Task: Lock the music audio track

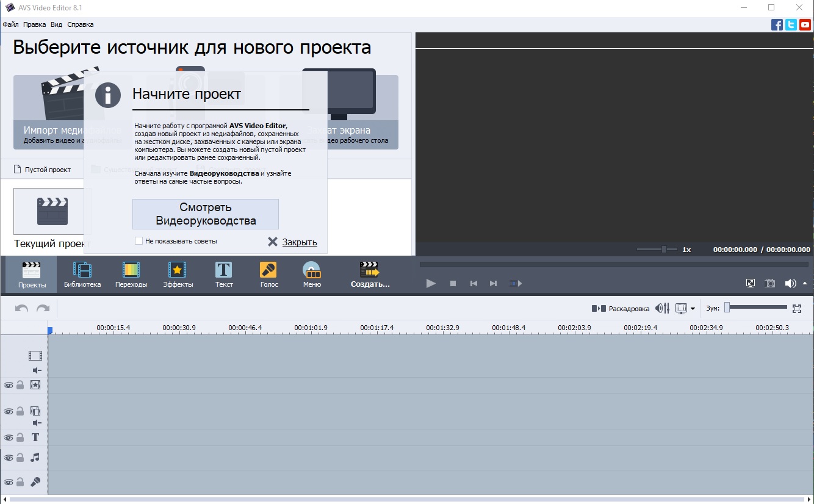Action: 20,458
